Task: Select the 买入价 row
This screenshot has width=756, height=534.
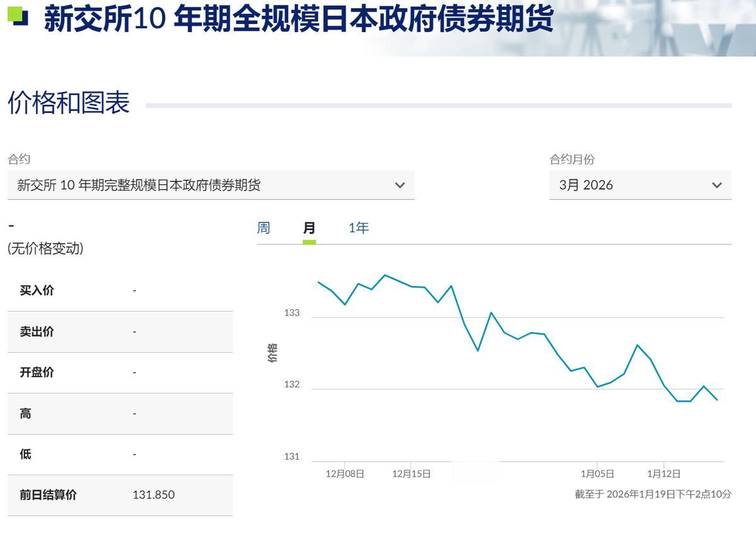Action: click(x=120, y=290)
